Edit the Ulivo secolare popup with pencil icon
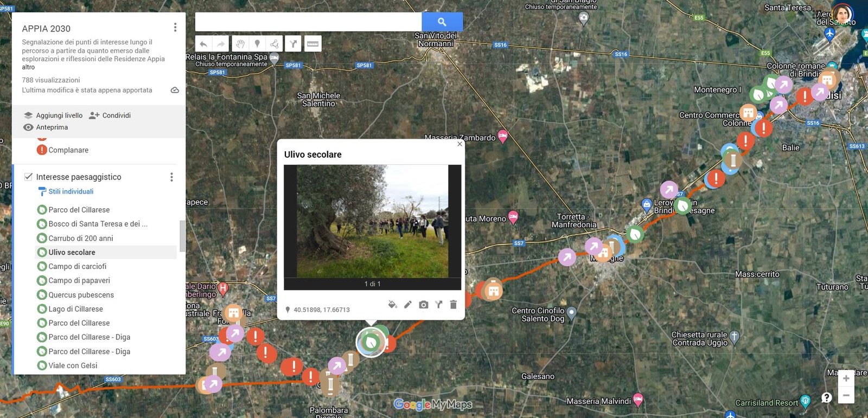The width and height of the screenshot is (868, 418). point(408,305)
